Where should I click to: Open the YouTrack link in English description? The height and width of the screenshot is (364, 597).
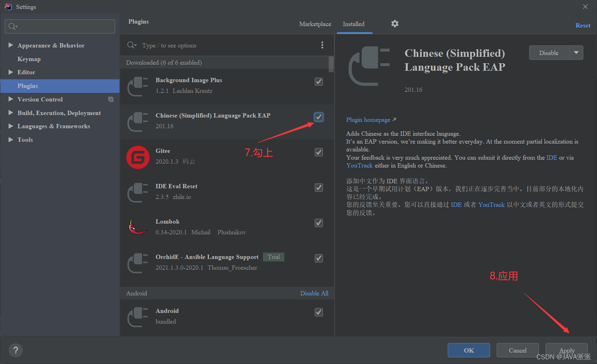tap(359, 165)
